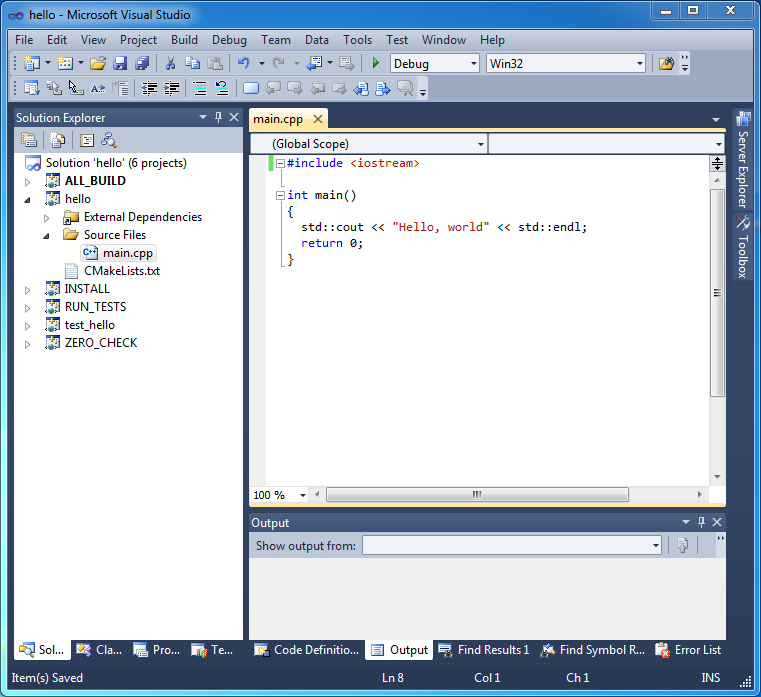Click the Decrease Line Indent icon
The image size is (761, 697).
point(149,88)
